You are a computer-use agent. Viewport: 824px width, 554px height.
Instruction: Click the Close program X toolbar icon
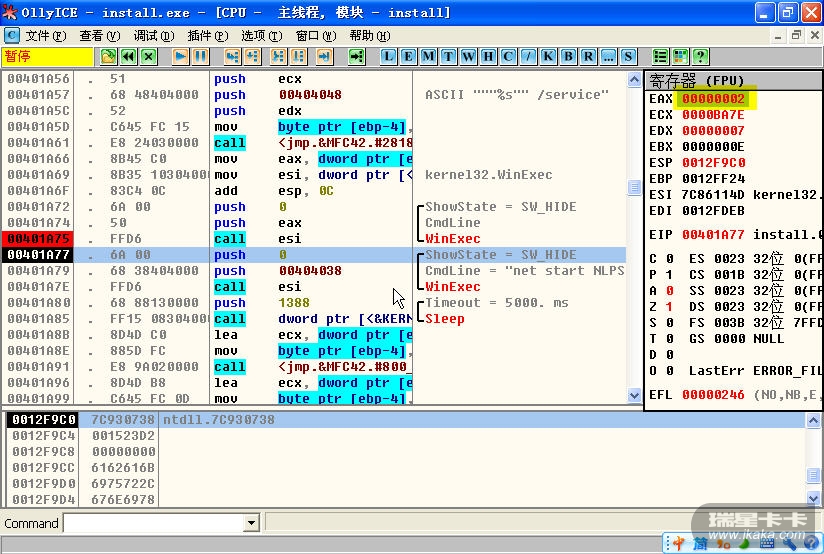(148, 56)
